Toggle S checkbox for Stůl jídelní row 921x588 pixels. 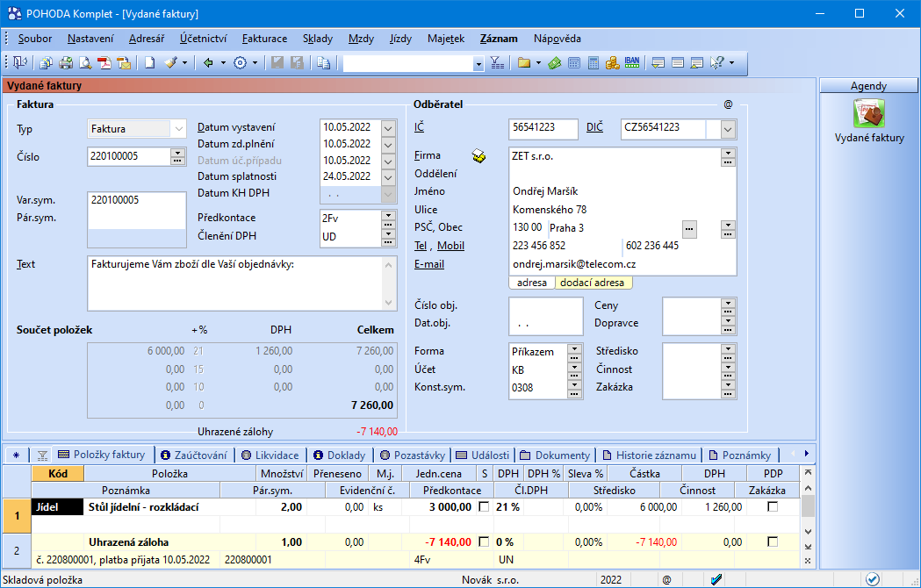484,506
